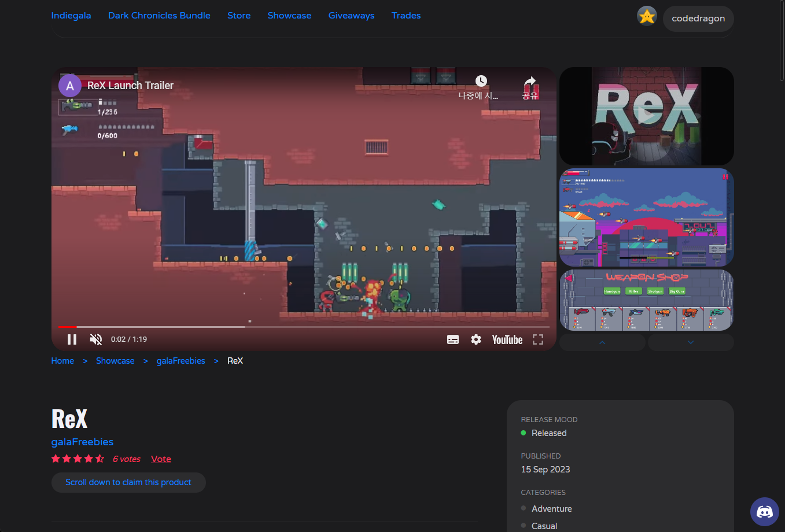The width and height of the screenshot is (785, 532).
Task: Open the Dark Chronicles Bundle page
Action: point(159,16)
